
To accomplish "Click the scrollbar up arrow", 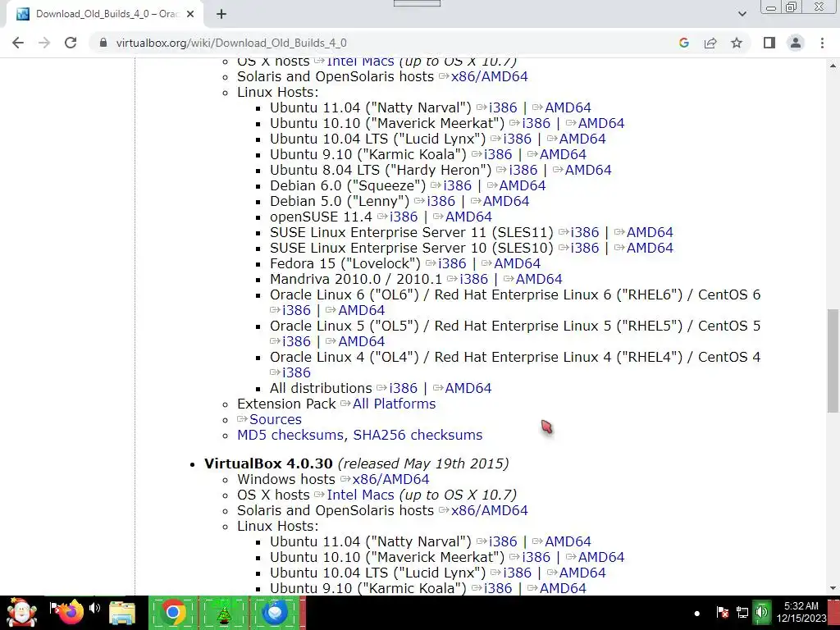I will click(833, 66).
